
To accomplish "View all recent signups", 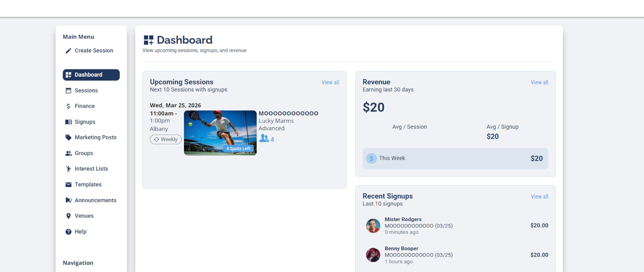I will click(x=539, y=196).
